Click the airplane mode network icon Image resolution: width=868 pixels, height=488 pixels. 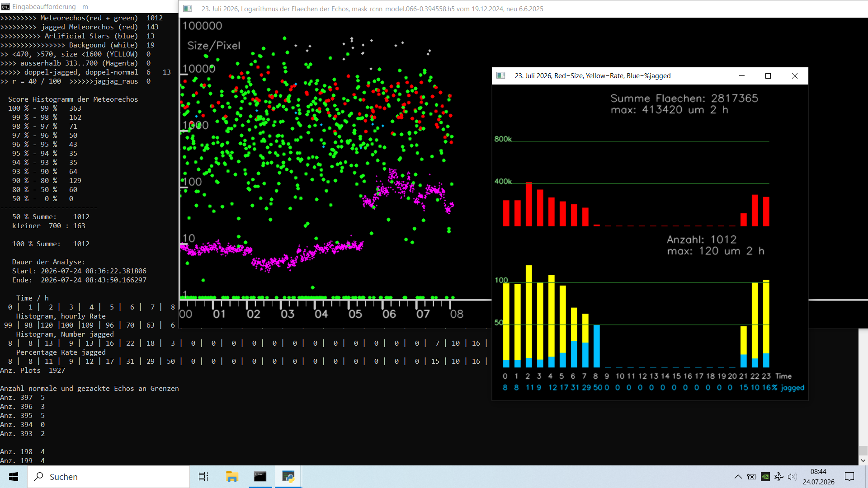click(x=779, y=477)
